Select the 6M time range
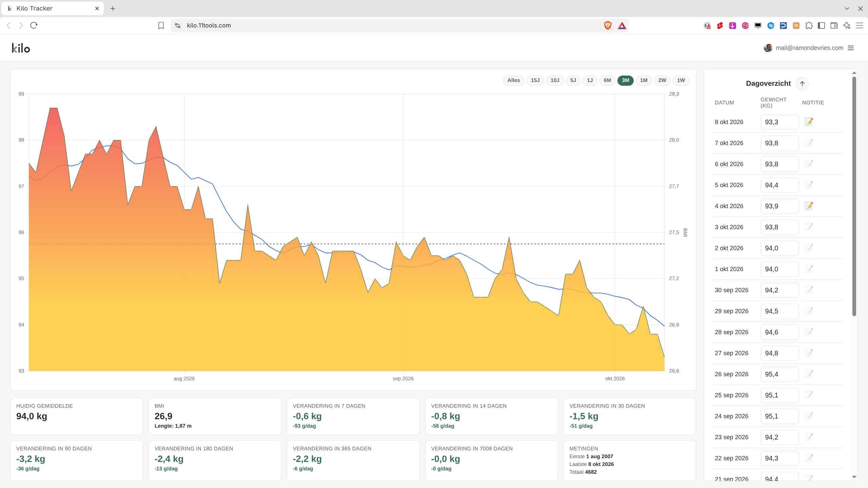868x488 pixels. (607, 80)
